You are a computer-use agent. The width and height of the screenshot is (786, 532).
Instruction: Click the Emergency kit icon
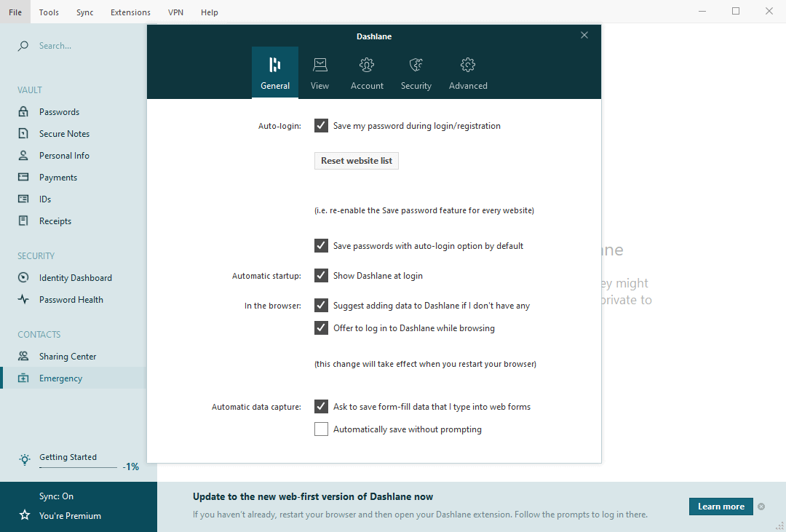tap(23, 378)
